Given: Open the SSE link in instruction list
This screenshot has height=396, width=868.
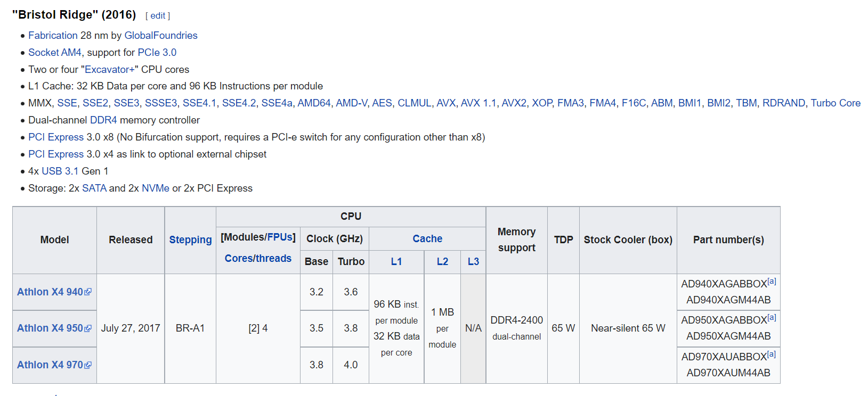Looking at the screenshot, I should (67, 103).
